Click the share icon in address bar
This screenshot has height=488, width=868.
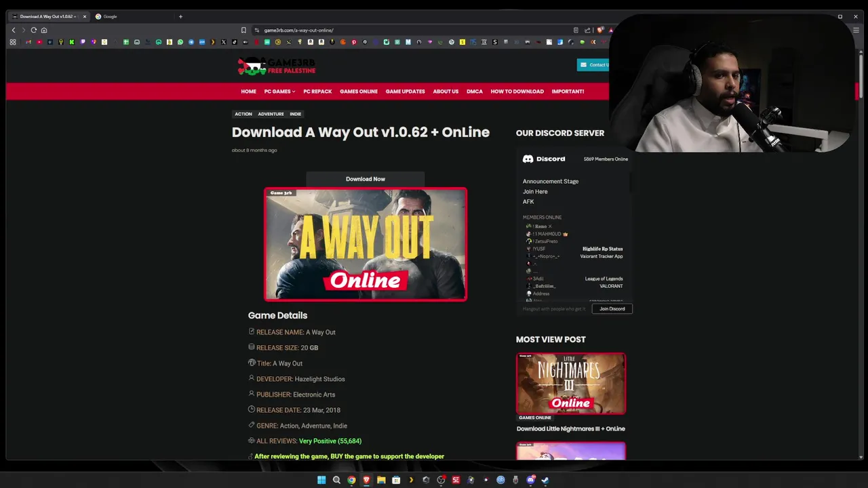587,30
